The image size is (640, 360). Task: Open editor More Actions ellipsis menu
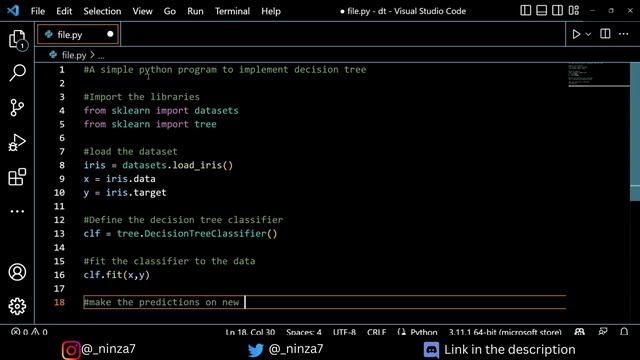coord(623,34)
